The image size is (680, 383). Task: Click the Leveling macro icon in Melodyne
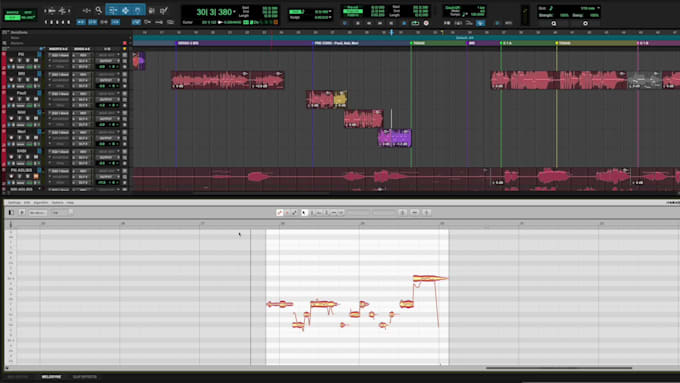[427, 213]
